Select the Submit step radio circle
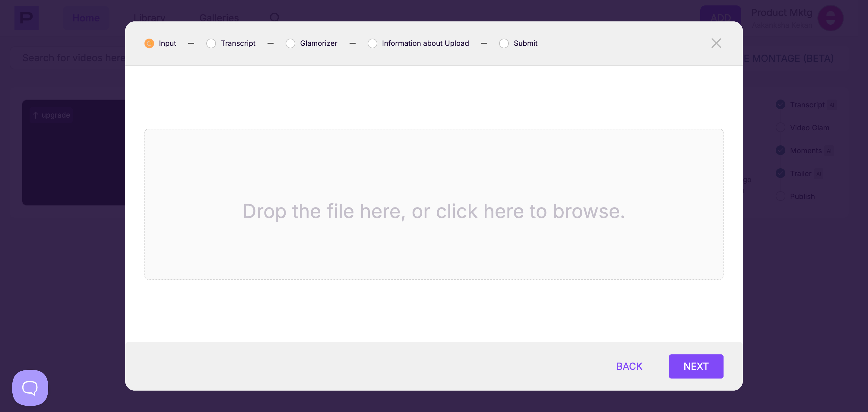The height and width of the screenshot is (412, 868). pyautogui.click(x=504, y=43)
